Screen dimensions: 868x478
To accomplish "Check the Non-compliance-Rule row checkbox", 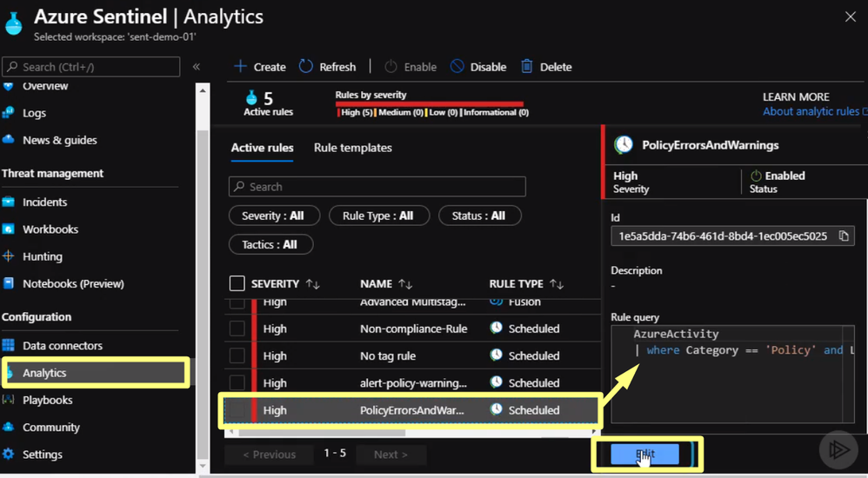I will tap(237, 329).
